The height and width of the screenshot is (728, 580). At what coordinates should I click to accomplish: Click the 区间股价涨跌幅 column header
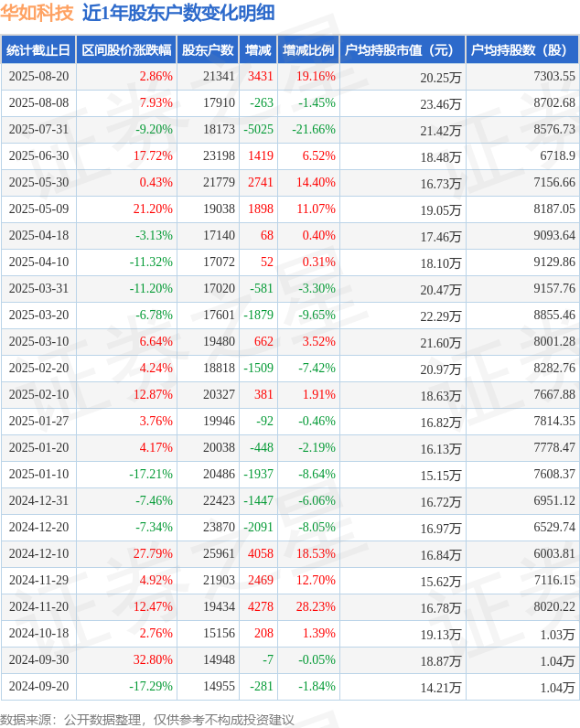(x=126, y=49)
